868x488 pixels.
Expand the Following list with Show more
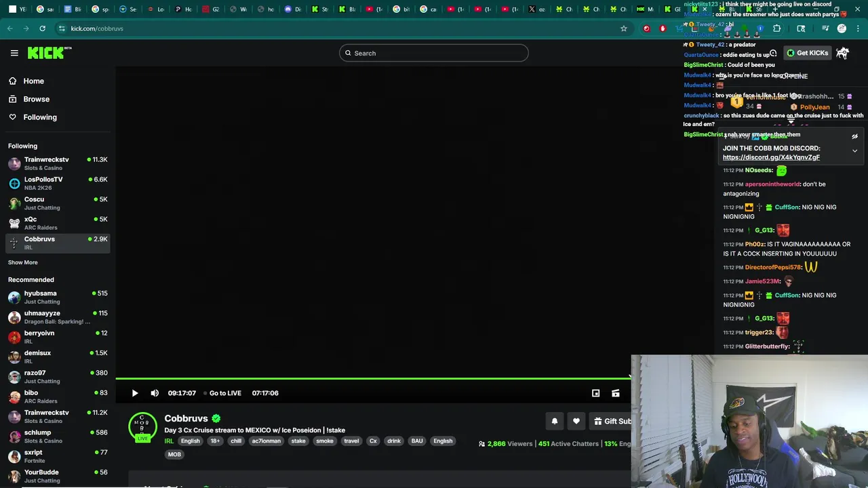tap(23, 262)
